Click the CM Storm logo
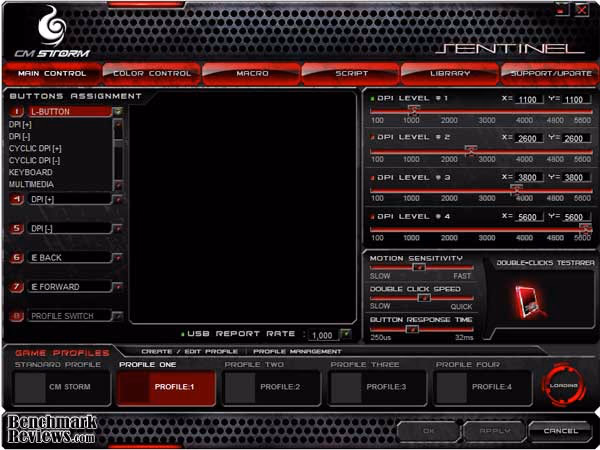 click(52, 32)
